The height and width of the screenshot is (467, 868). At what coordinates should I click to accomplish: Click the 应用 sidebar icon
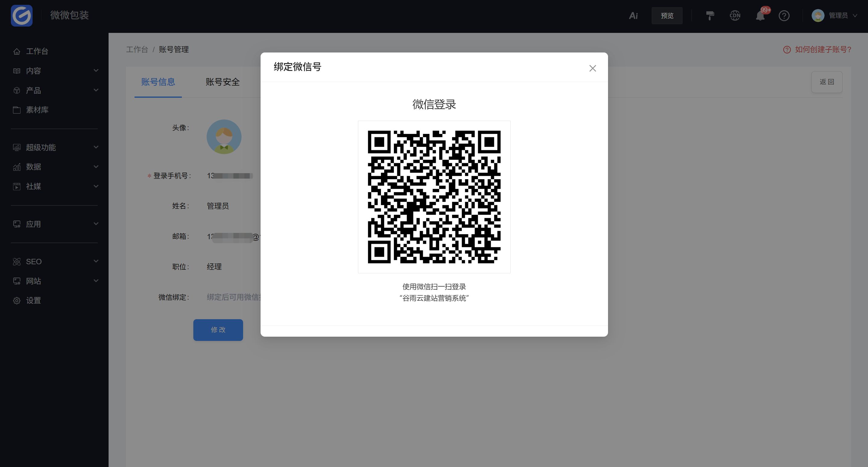[17, 224]
